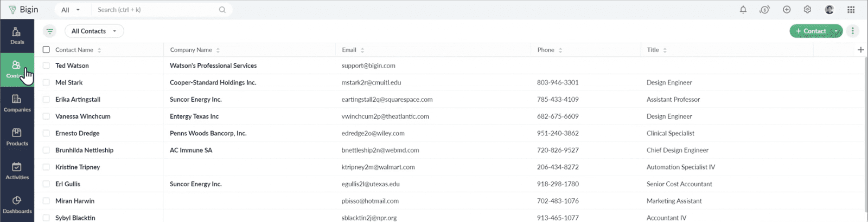Click the vertical scrollbar of contacts list
Viewport: 868px width, 222px height.
click(x=865, y=134)
